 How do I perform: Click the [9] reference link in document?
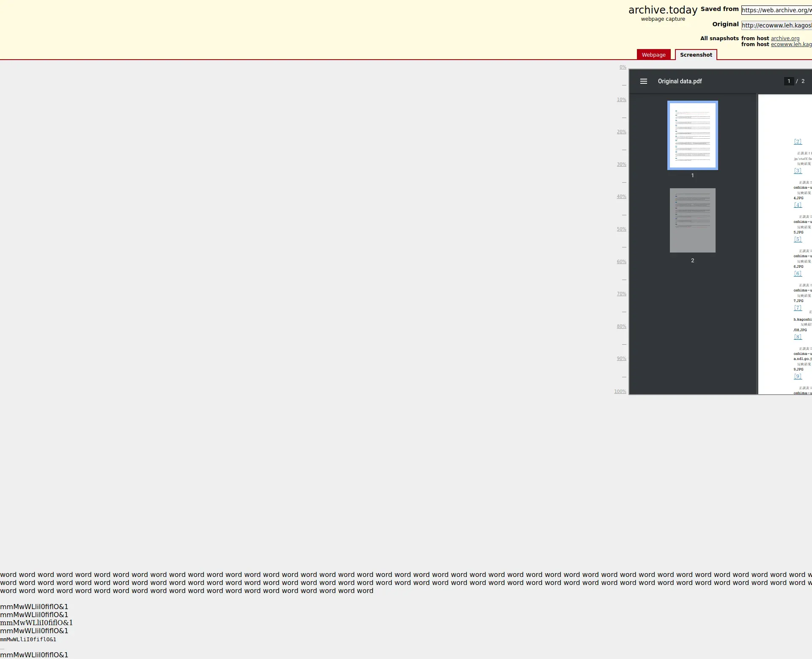798,376
